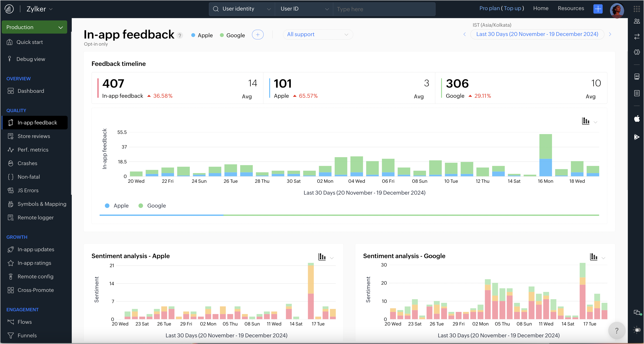Toggle the dark mode switch at bottom right

(x=637, y=330)
